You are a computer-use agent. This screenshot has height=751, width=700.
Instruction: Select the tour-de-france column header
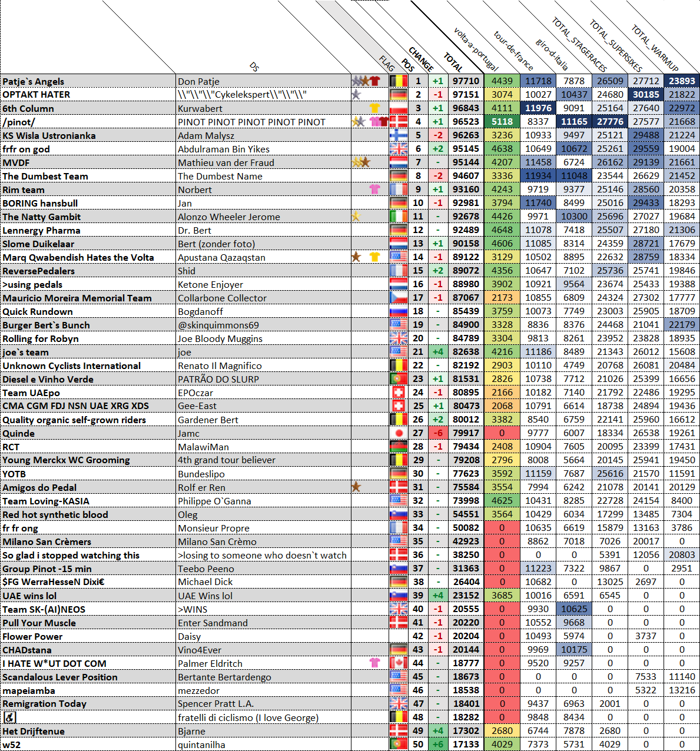(x=513, y=51)
